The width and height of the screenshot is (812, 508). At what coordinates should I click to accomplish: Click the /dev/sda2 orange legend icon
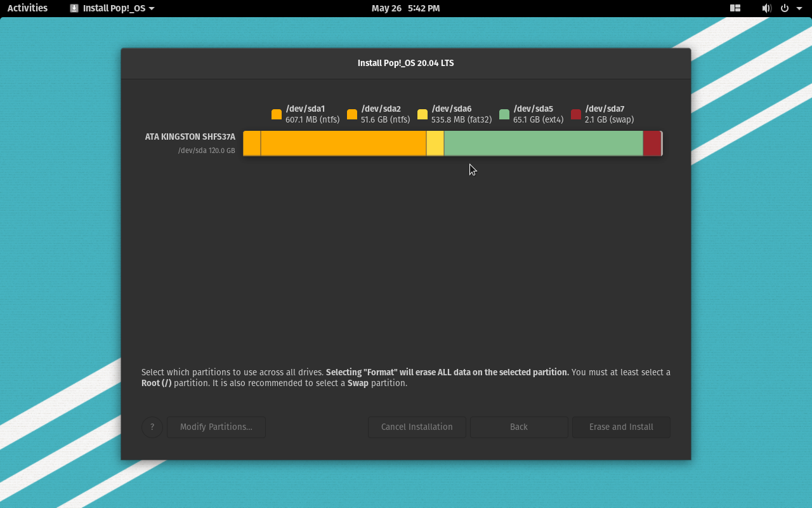[352, 114]
